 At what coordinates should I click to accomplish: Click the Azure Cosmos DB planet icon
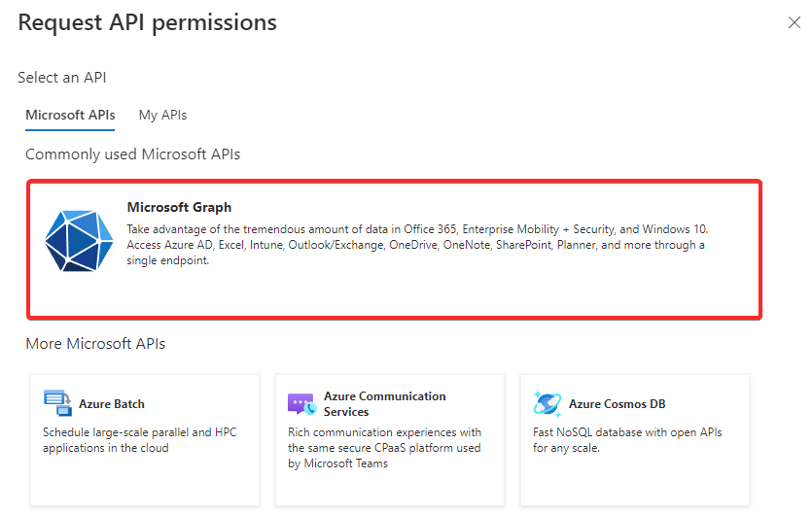pyautogui.click(x=547, y=404)
